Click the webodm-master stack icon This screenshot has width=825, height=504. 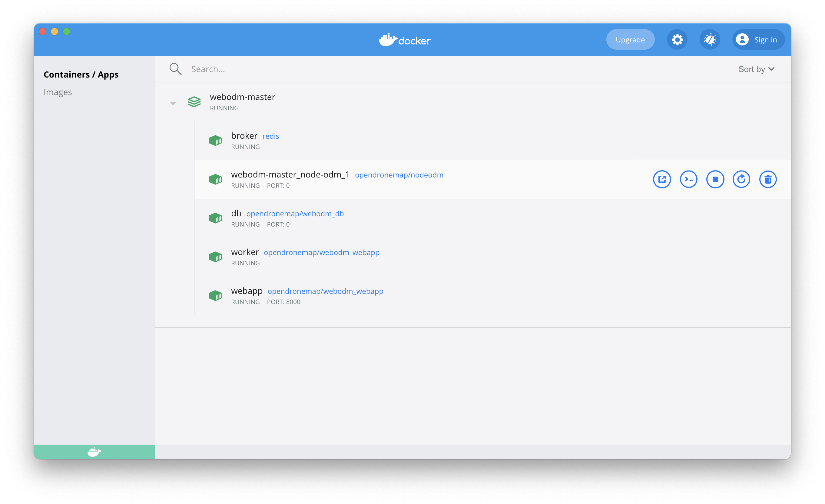(x=194, y=102)
